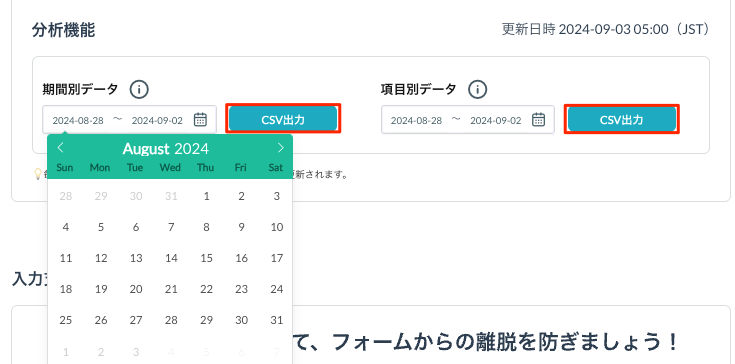Choose August 17 in the calendar
Screen dimensions: 735x364
pyautogui.click(x=277, y=258)
